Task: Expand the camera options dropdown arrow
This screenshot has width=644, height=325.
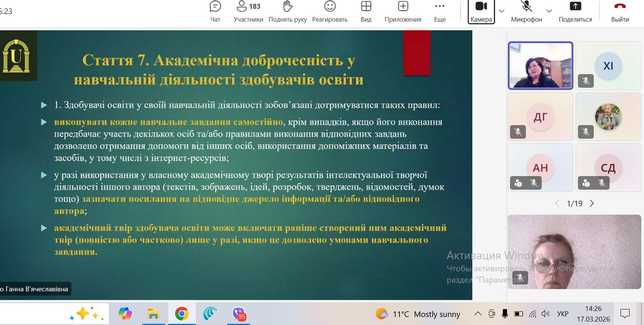Action: click(502, 11)
